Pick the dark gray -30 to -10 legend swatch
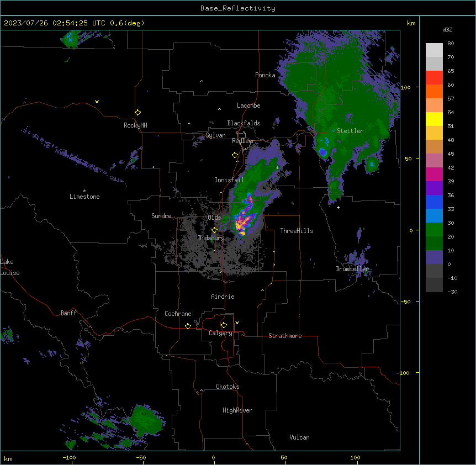Image resolution: width=476 pixels, height=465 pixels. pyautogui.click(x=434, y=285)
